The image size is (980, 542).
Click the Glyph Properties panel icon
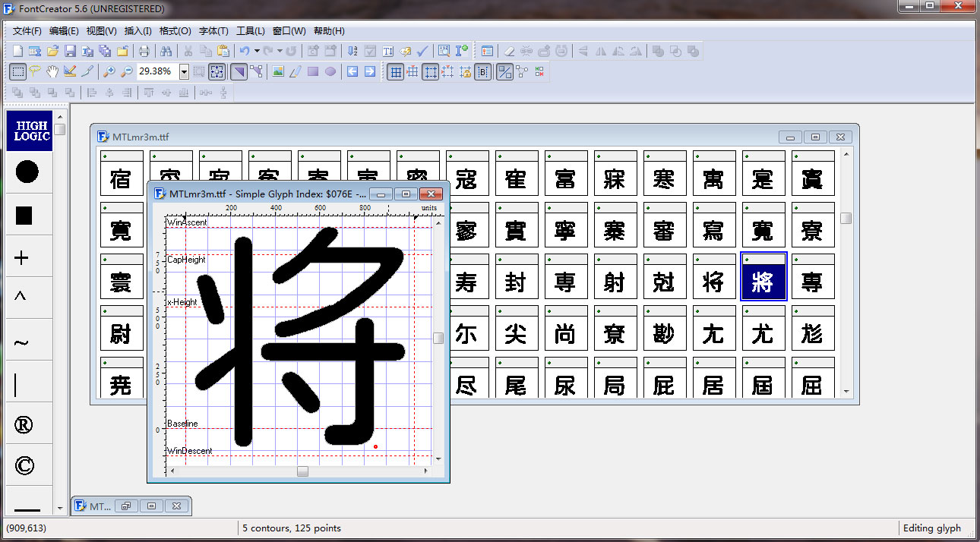point(487,51)
